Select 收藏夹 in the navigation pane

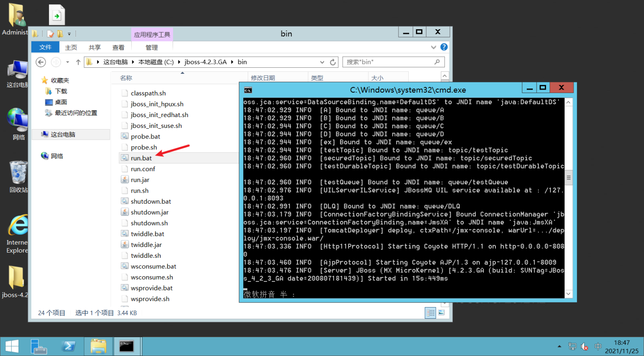click(x=60, y=80)
